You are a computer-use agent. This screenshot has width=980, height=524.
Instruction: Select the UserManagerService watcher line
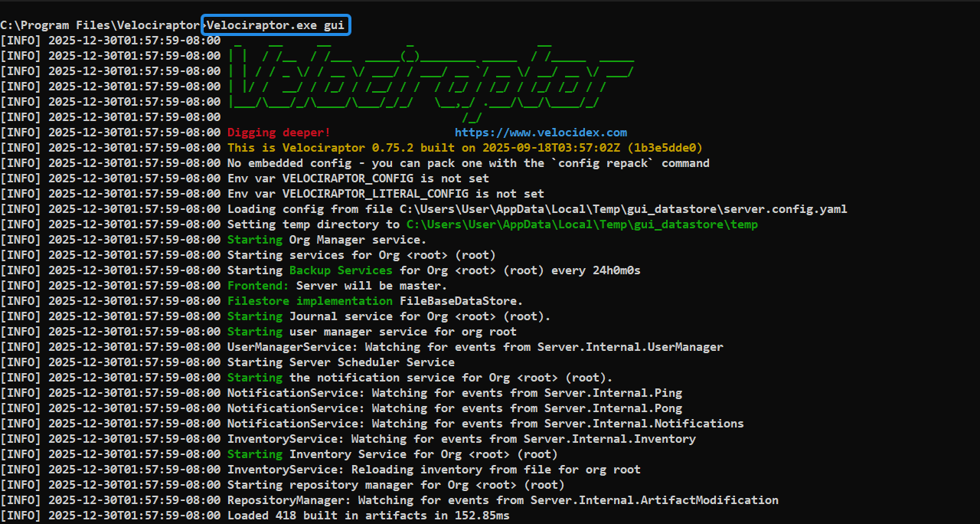(x=475, y=346)
